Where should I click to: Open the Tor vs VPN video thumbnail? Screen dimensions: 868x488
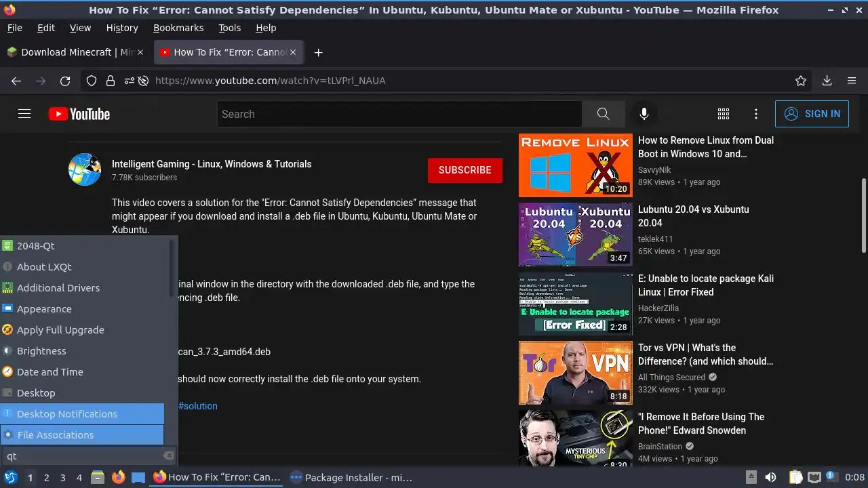[x=576, y=373]
